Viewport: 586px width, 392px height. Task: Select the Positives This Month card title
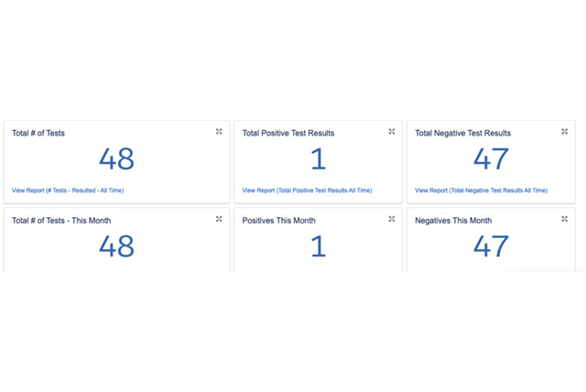coord(278,221)
